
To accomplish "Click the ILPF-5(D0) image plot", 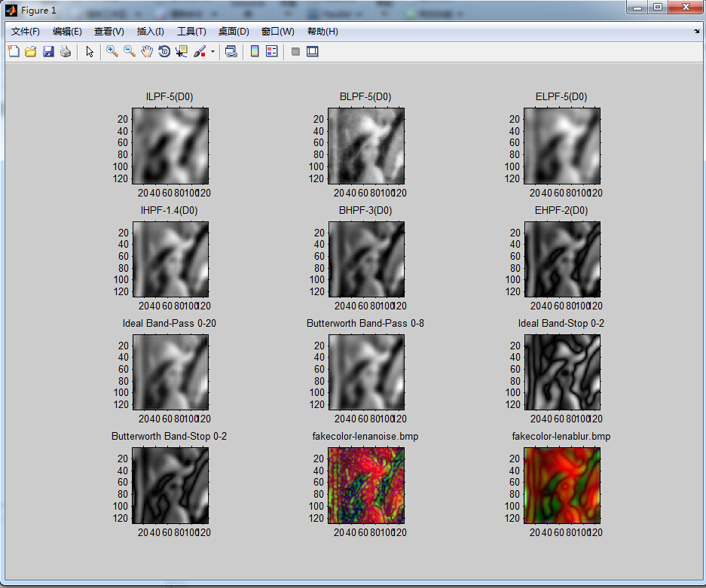I will coord(170,146).
